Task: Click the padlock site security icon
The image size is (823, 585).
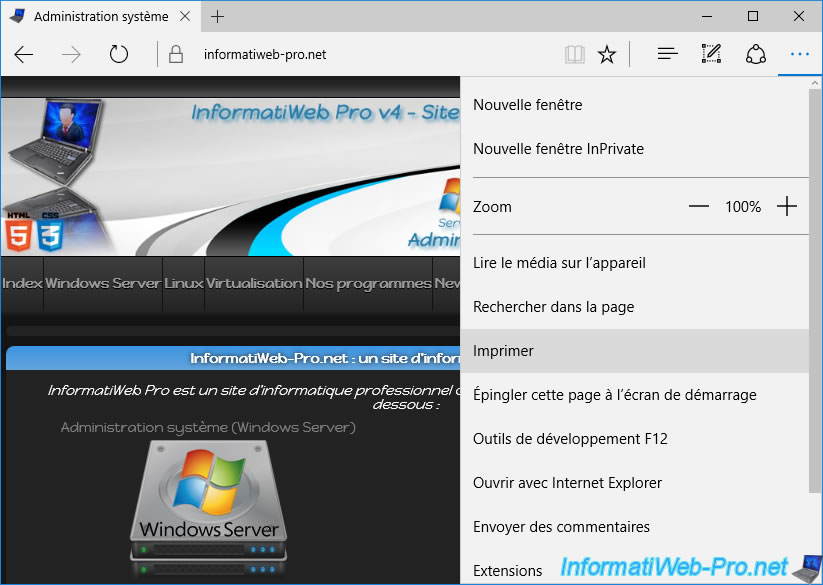Action: pos(176,54)
